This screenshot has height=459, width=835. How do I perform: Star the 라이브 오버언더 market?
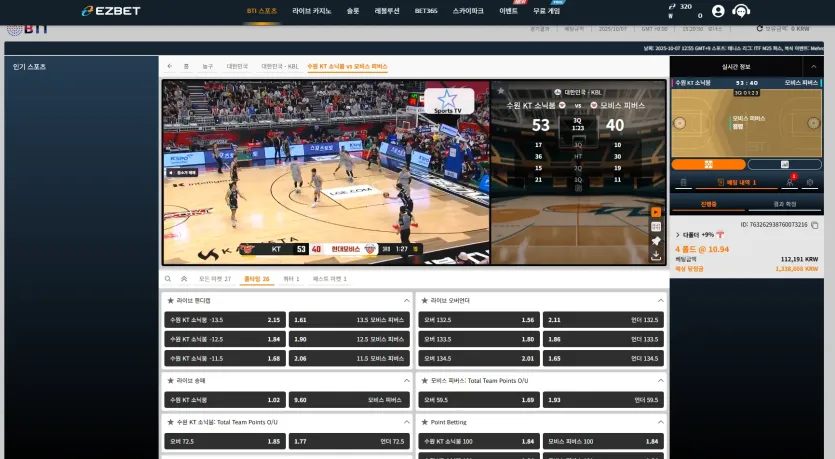point(424,301)
